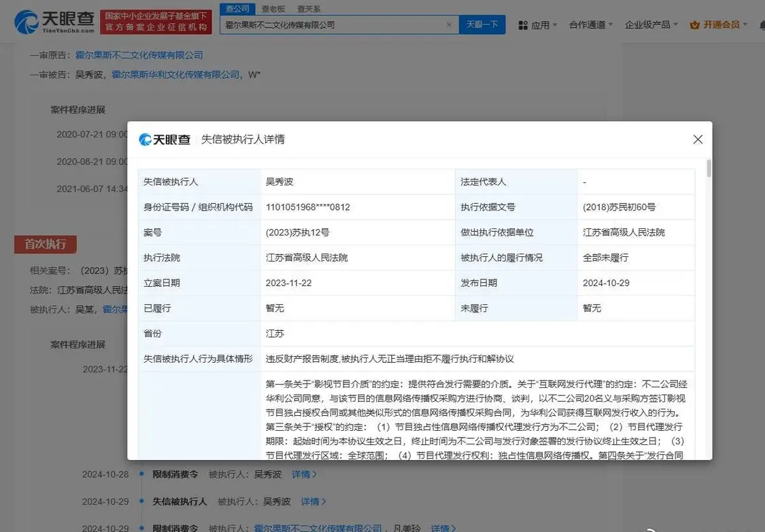The width and height of the screenshot is (765, 532).
Task: Open 详情 for 2024-10-28 限制消费令
Action: pyautogui.click(x=301, y=474)
